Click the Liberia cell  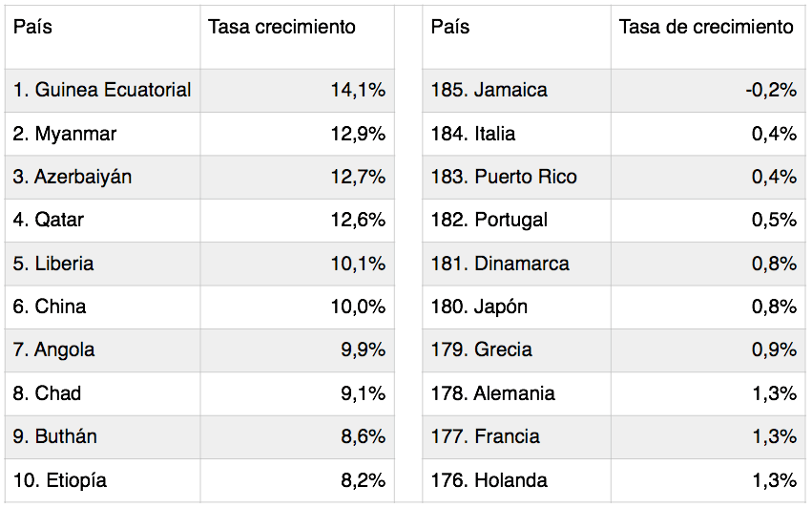click(102, 264)
